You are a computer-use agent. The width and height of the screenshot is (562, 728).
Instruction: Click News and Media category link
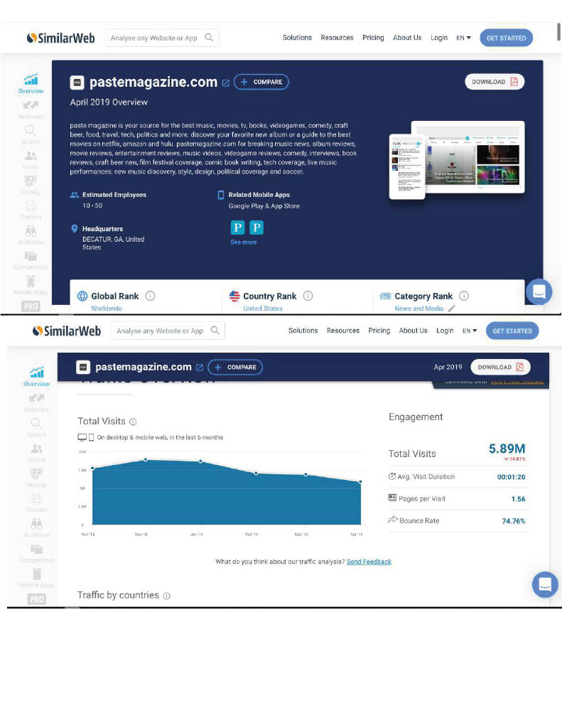point(419,309)
